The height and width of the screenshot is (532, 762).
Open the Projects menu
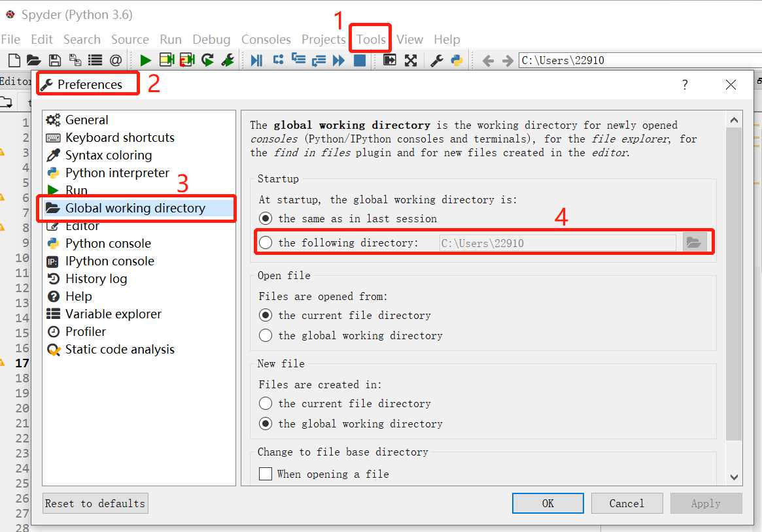[323, 39]
